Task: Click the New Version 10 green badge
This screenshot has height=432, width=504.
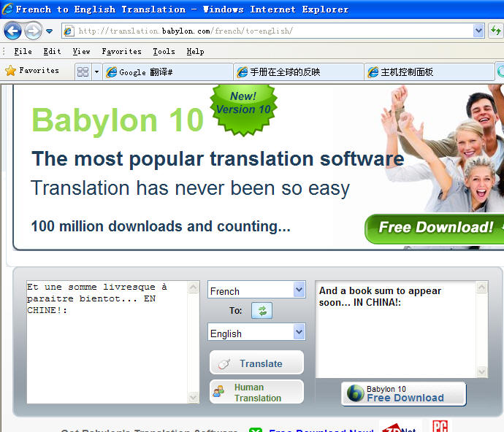Action: 243,109
